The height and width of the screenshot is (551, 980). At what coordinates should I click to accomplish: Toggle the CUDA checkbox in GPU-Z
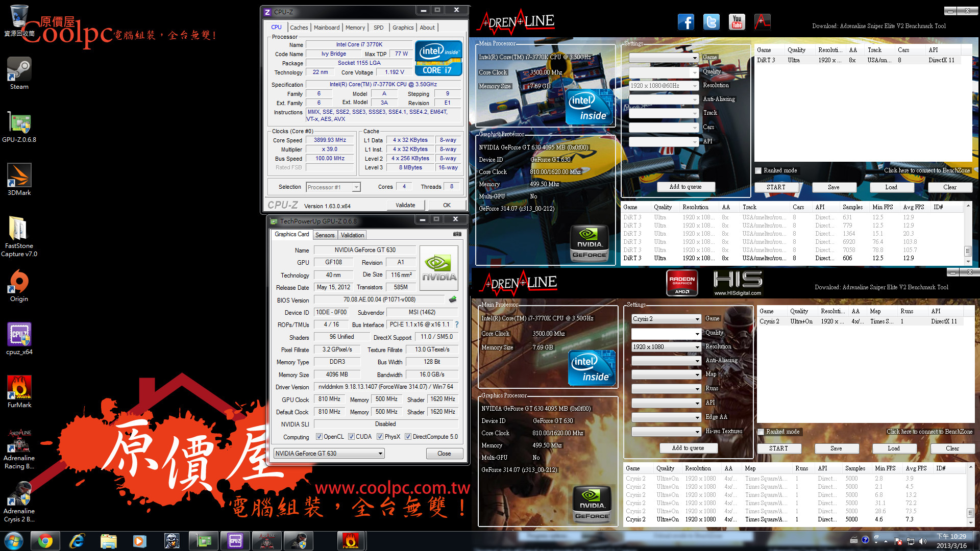[351, 437]
